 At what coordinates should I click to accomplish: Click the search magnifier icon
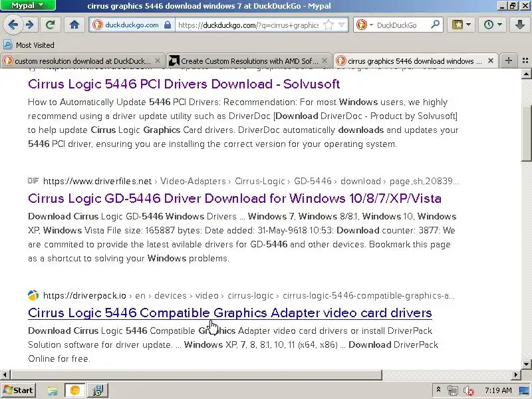point(435,25)
